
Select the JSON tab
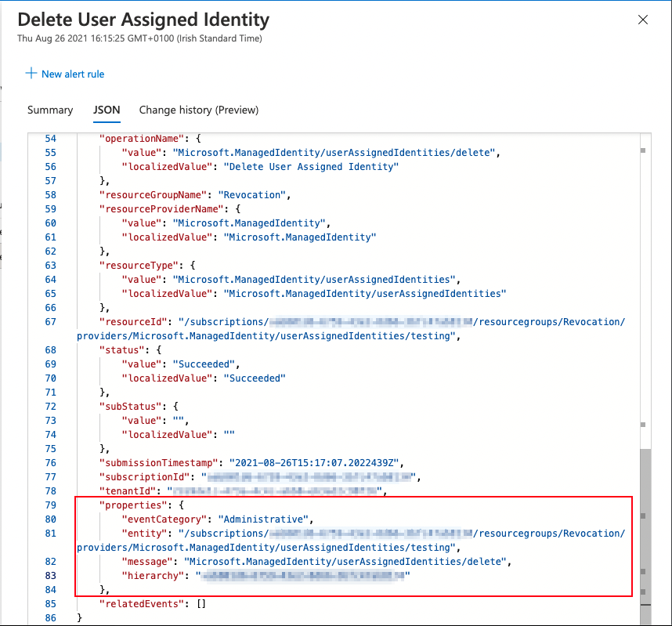[107, 110]
